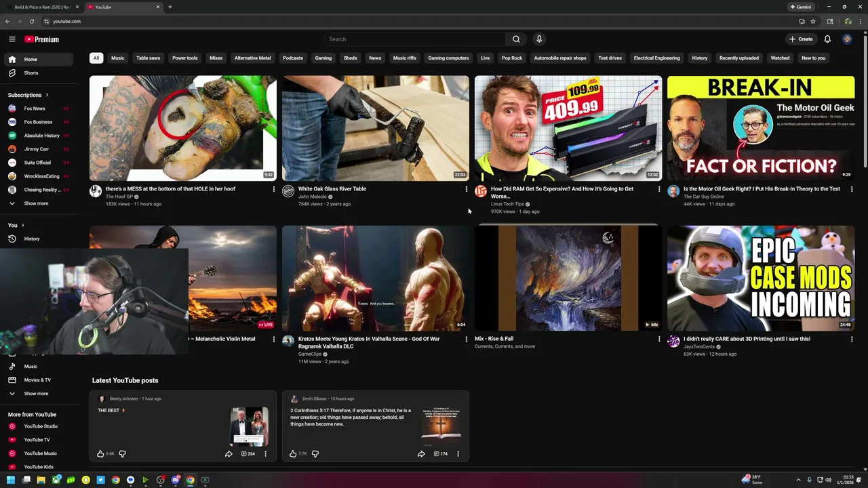Select the Music filter chip
The height and width of the screenshot is (488, 868).
tap(118, 58)
